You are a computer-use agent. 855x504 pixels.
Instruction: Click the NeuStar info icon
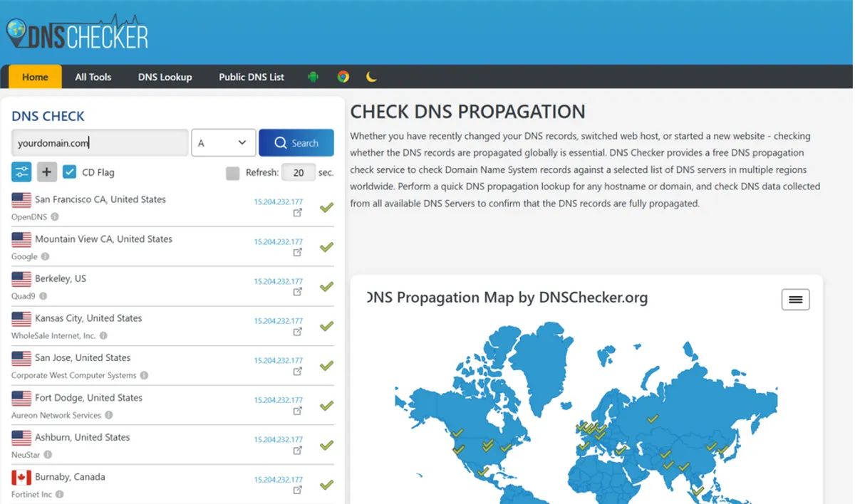coord(48,454)
